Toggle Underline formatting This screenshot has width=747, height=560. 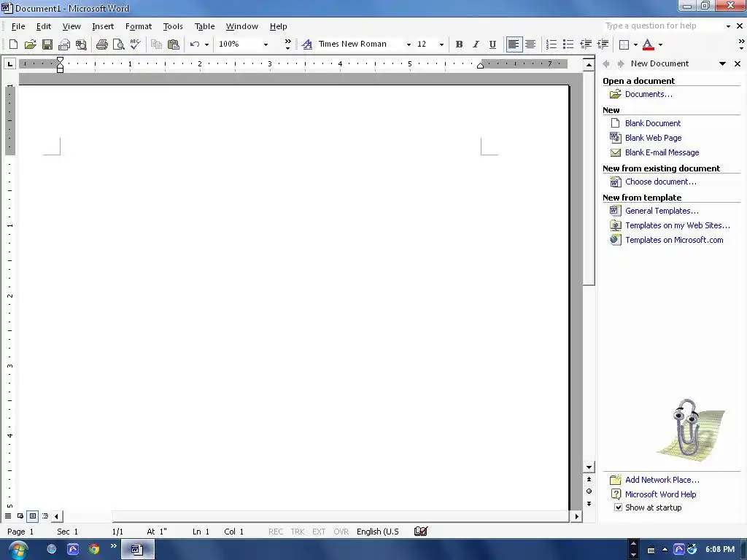[492, 44]
